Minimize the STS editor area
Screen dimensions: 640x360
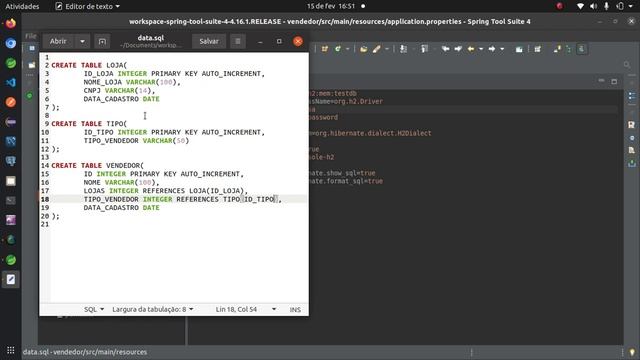(x=601, y=81)
